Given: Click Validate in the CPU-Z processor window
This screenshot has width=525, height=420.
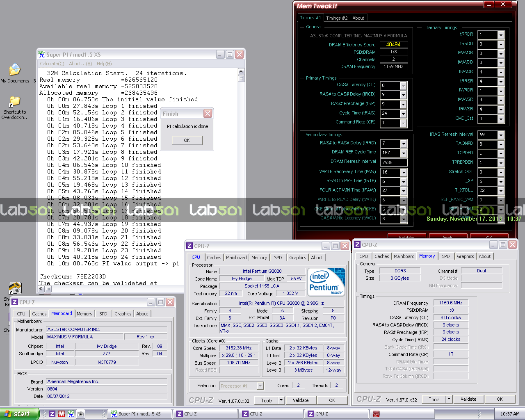Looking at the screenshot, I should [x=301, y=400].
